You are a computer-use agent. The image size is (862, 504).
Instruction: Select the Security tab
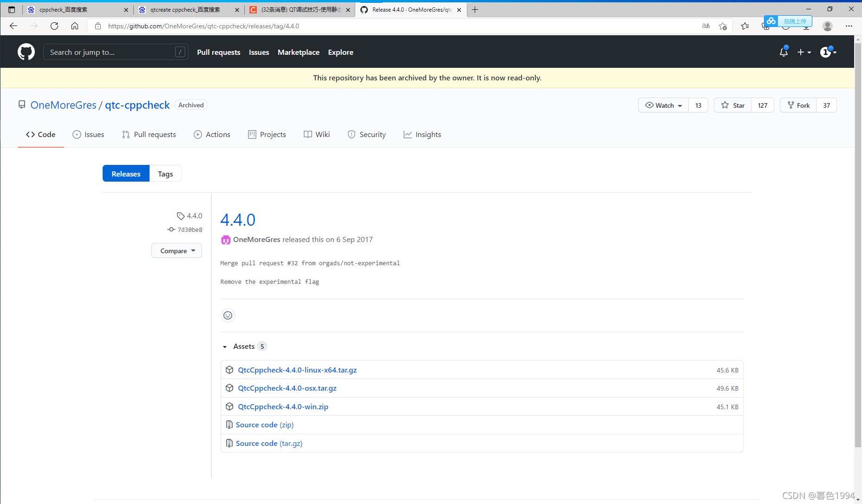point(366,134)
